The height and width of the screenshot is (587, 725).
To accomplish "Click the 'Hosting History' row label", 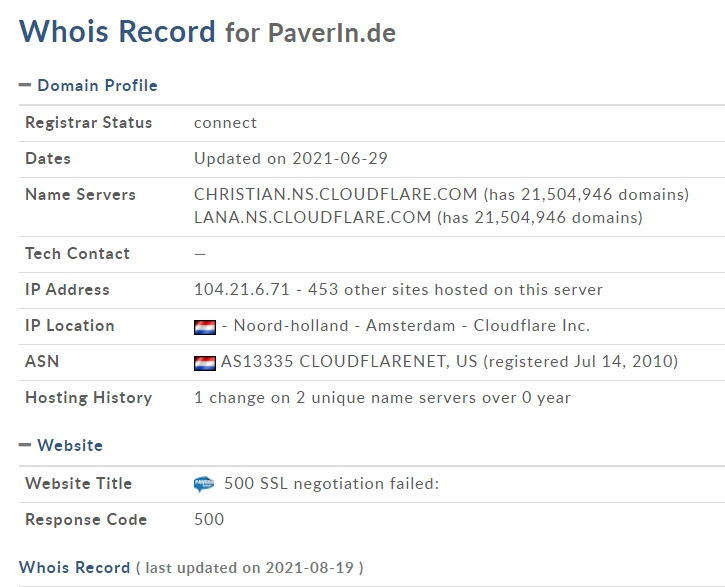I will click(x=89, y=397).
